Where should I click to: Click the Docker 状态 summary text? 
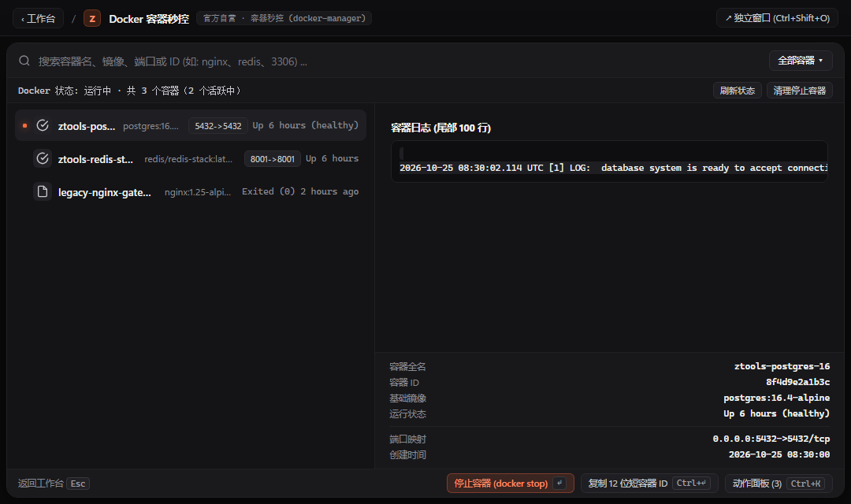[130, 91]
